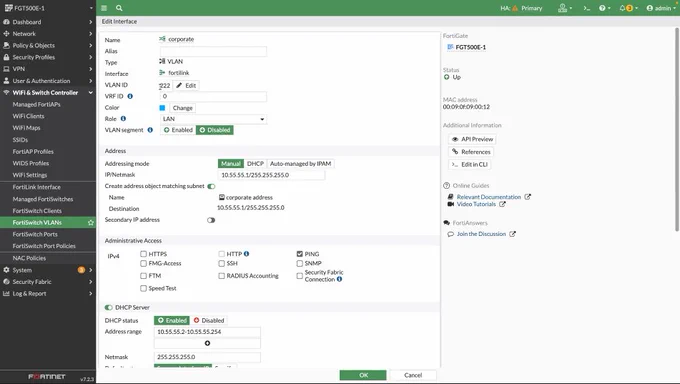Viewport: 680px width, 384px height.
Task: Click the VPN monitor icon
Action: (6, 69)
